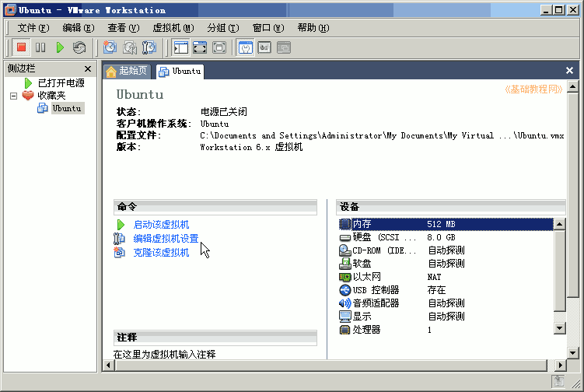Click the Revert to Snapshot toolbar icon
The image size is (584, 392).
[x=129, y=47]
